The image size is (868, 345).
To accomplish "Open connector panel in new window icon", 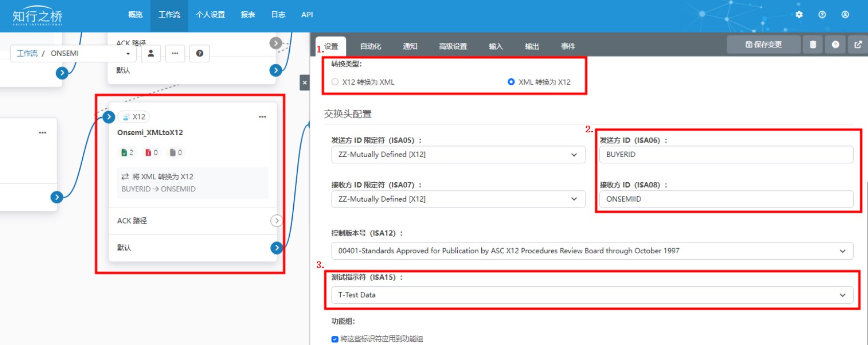I will pos(858,44).
